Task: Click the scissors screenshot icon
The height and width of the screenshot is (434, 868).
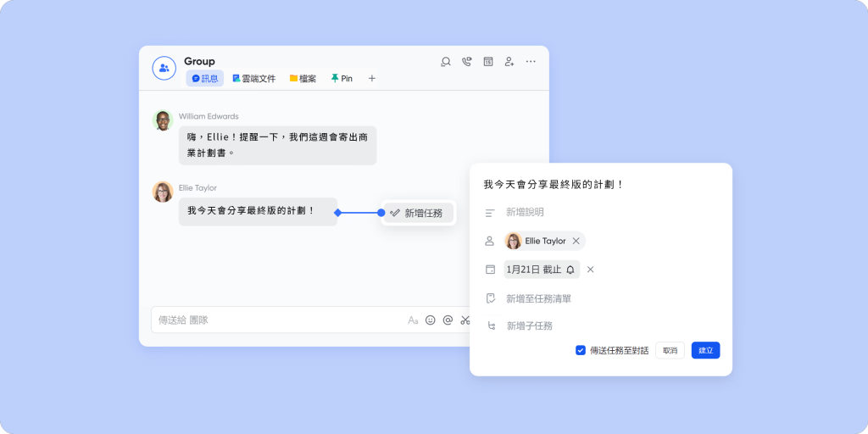Action: (465, 320)
